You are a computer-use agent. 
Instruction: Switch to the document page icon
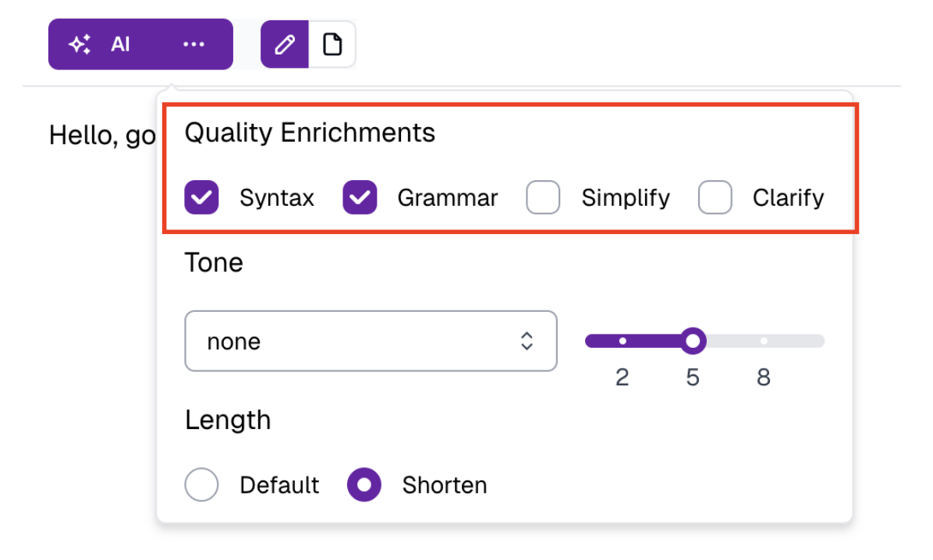pos(332,44)
